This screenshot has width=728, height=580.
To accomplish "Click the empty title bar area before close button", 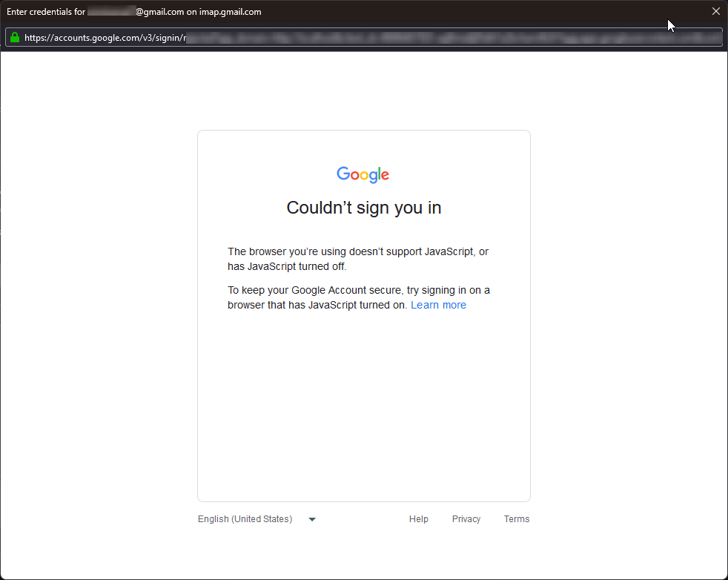I will coord(482,12).
